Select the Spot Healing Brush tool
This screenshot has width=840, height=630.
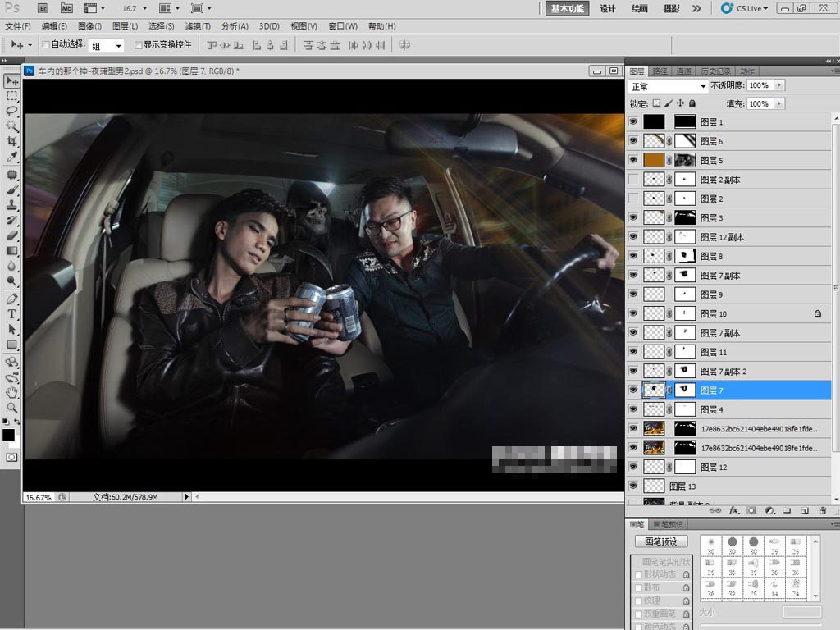(x=11, y=175)
